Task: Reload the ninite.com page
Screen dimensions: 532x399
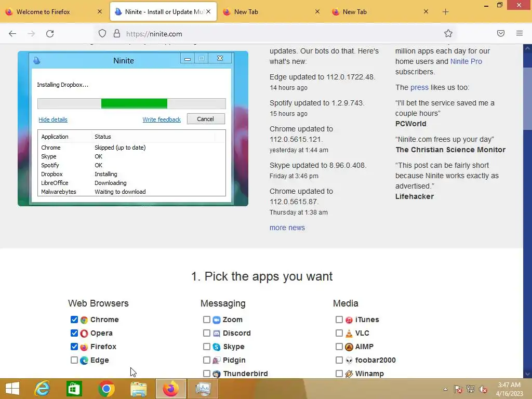Action: coord(50,34)
